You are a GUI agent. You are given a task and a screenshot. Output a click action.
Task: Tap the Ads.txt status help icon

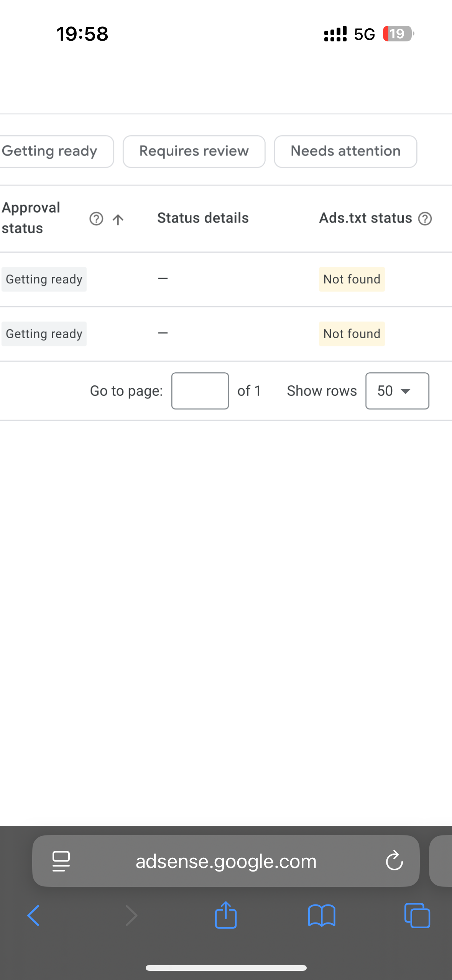point(425,219)
